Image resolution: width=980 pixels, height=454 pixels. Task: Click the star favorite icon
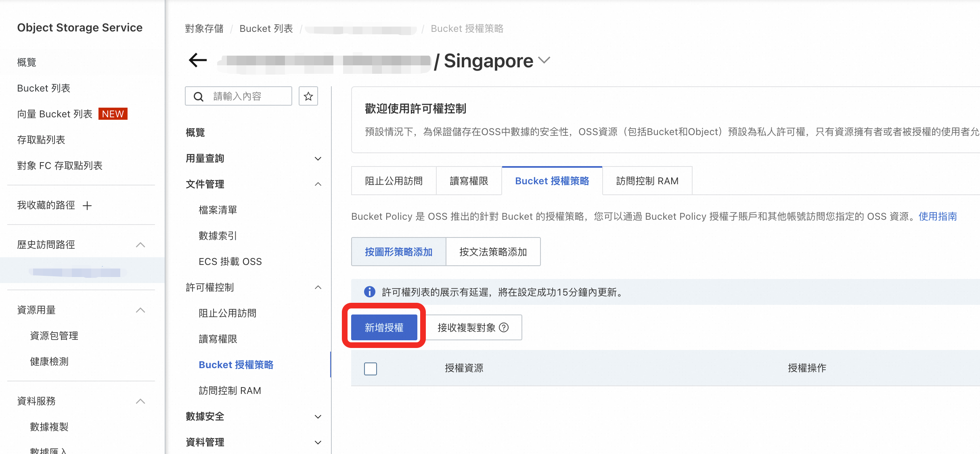(x=308, y=96)
